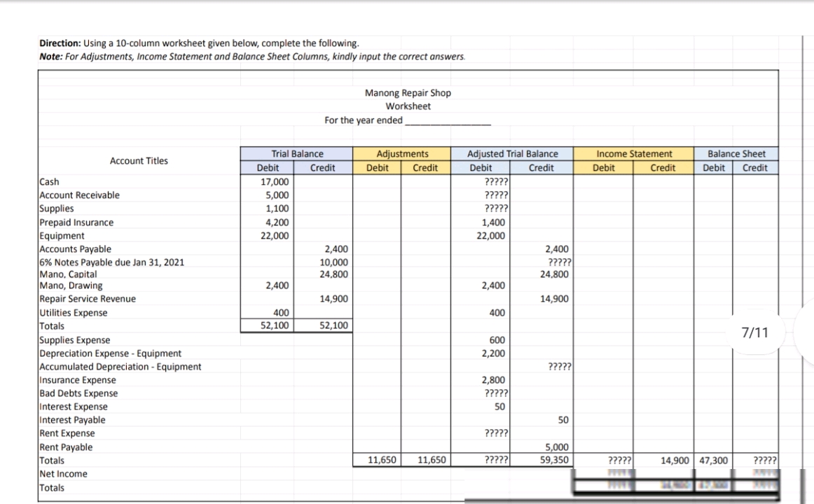Select the Income Statement column header
Viewport: 814px width, 504px height.
click(x=634, y=154)
